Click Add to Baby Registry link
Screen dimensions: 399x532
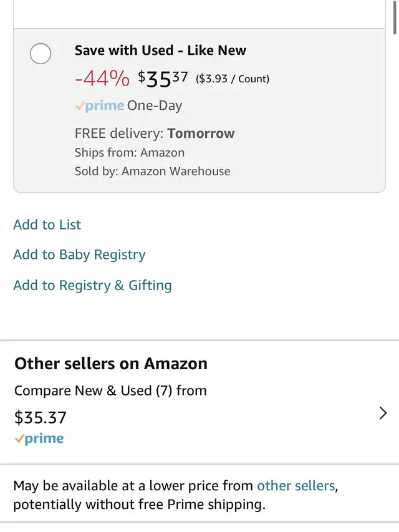pyautogui.click(x=79, y=254)
